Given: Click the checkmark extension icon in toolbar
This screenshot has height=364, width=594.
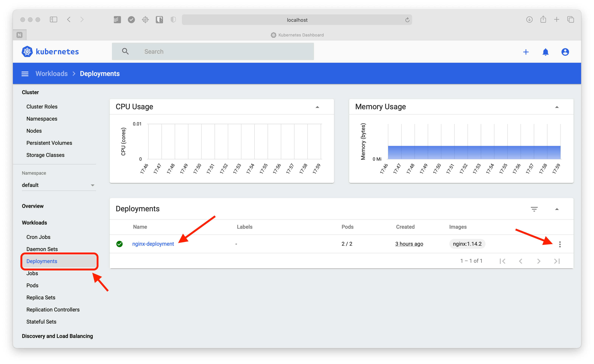Looking at the screenshot, I should 131,19.
